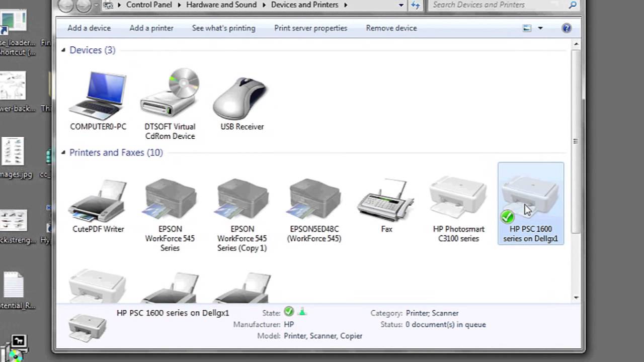The image size is (644, 362).
Task: Click "0 document(s) in queue" status text
Action: coord(446,324)
